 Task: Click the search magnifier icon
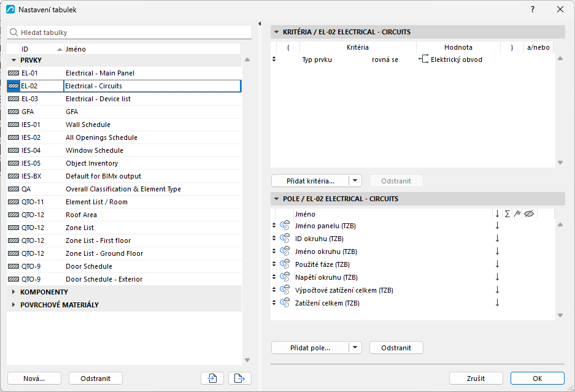14,33
